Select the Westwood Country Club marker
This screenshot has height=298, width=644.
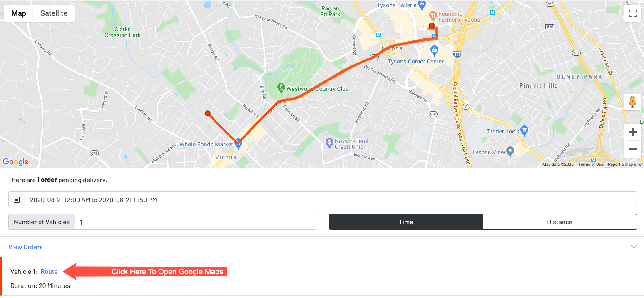tap(281, 88)
